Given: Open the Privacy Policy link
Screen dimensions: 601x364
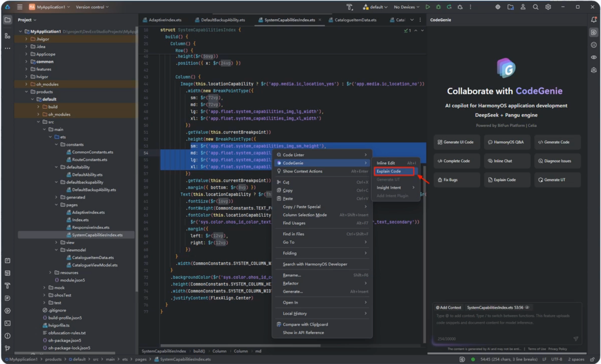Looking at the screenshot, I should coord(557,349).
